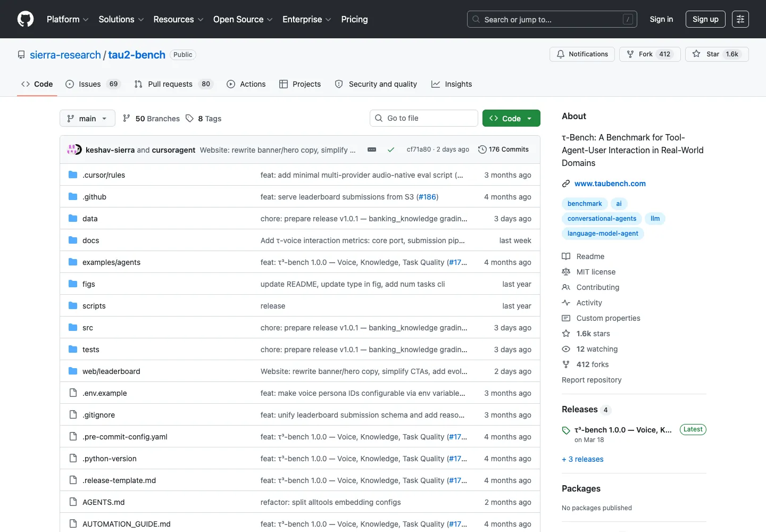Open the green Code dropdown button
This screenshot has height=532, width=766.
[x=511, y=118]
